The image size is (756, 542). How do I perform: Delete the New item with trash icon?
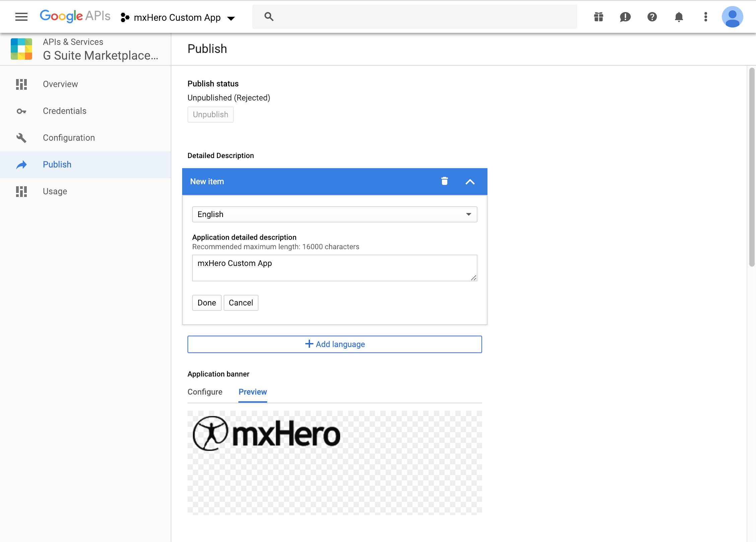point(445,181)
